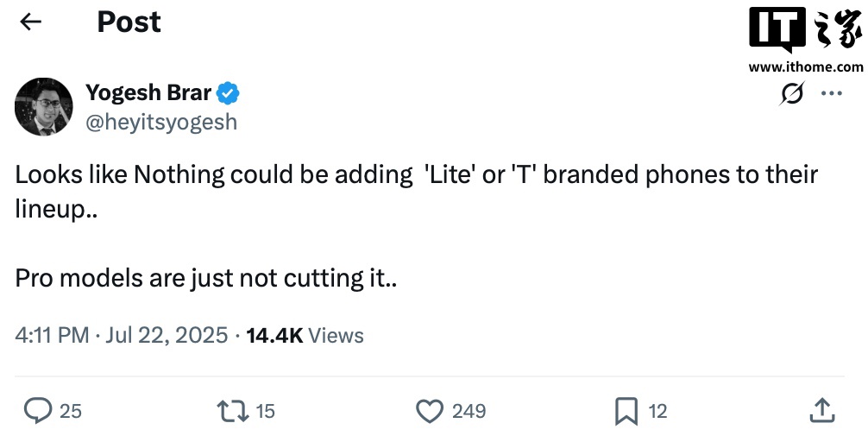Click the 4:11 PM Jul 22, 2025 timestamp

[x=122, y=335]
